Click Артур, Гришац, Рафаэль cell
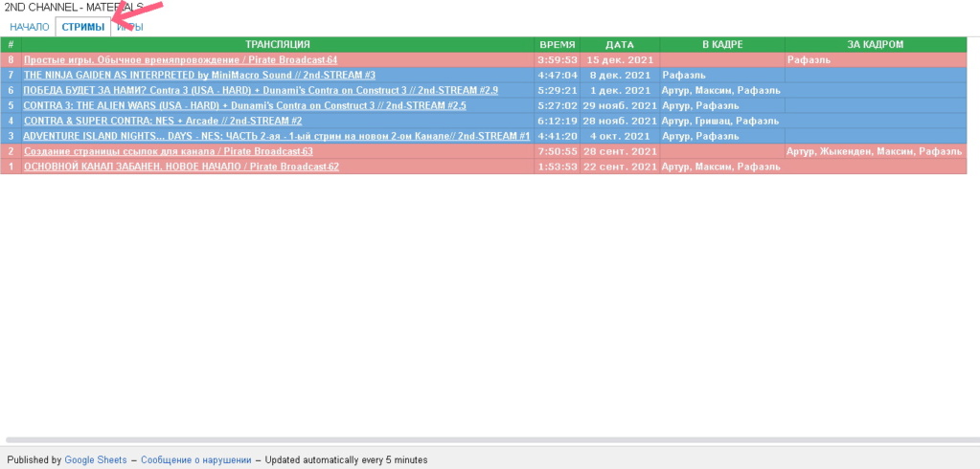 [x=722, y=121]
